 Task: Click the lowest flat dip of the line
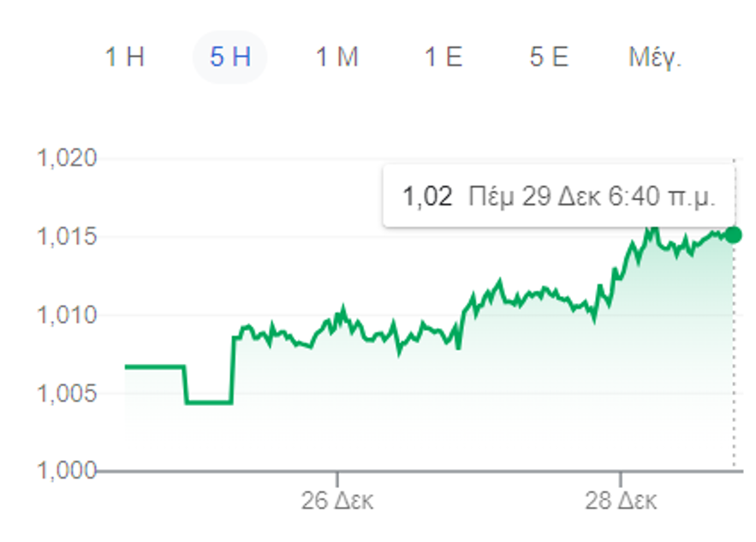pyautogui.click(x=208, y=402)
